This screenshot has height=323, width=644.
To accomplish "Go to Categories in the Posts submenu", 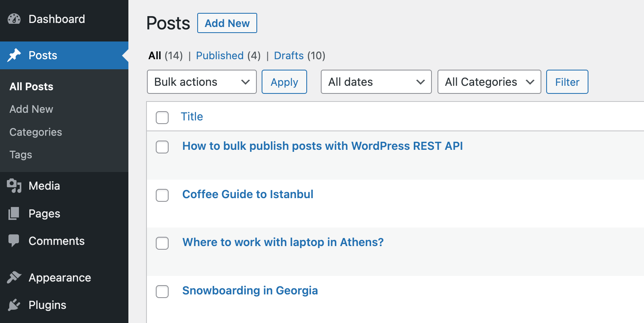I will coord(36,132).
